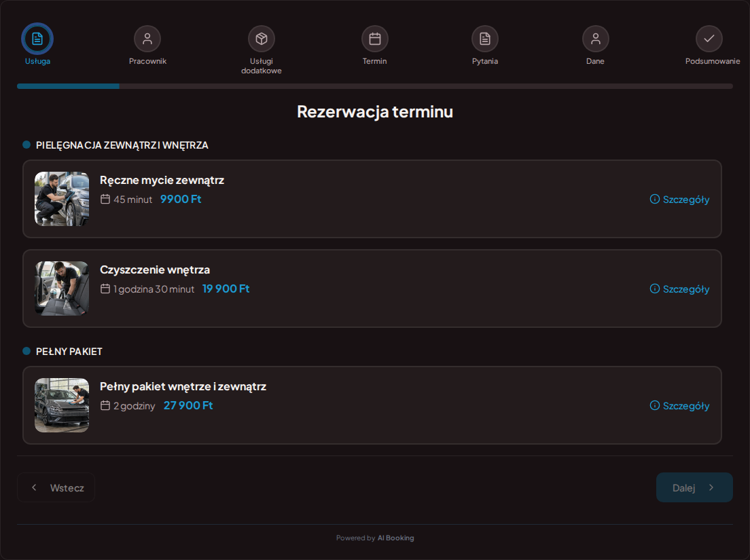Viewport: 750px width, 560px height.
Task: Click the Pytania step label
Action: tap(485, 61)
